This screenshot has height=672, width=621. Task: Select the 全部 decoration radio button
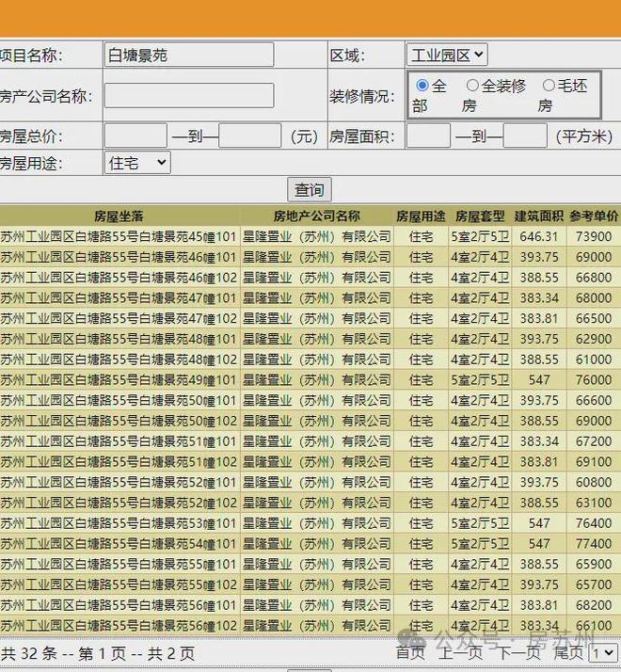point(422,86)
